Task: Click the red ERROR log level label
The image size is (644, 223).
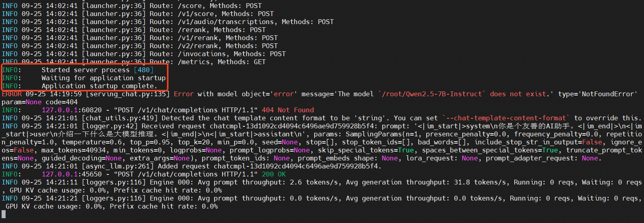Action: [12, 94]
